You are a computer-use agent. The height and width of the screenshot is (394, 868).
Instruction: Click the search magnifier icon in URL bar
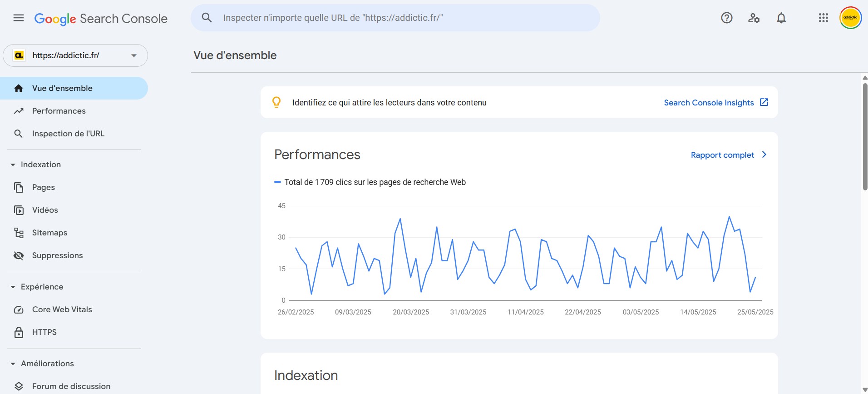207,18
